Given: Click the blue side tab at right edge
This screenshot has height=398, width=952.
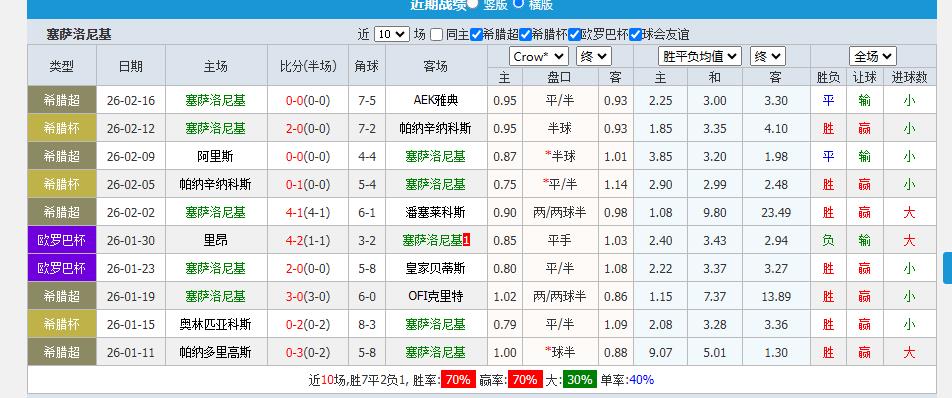Looking at the screenshot, I should 947,268.
